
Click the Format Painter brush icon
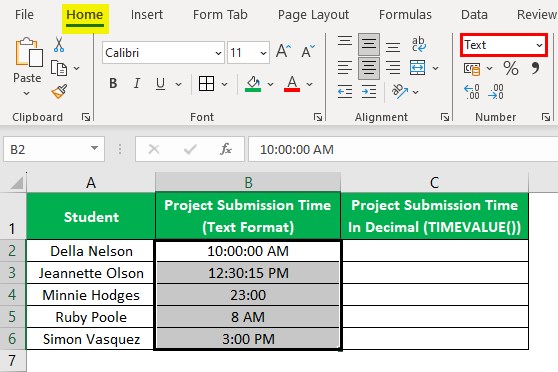pyautogui.click(x=59, y=91)
